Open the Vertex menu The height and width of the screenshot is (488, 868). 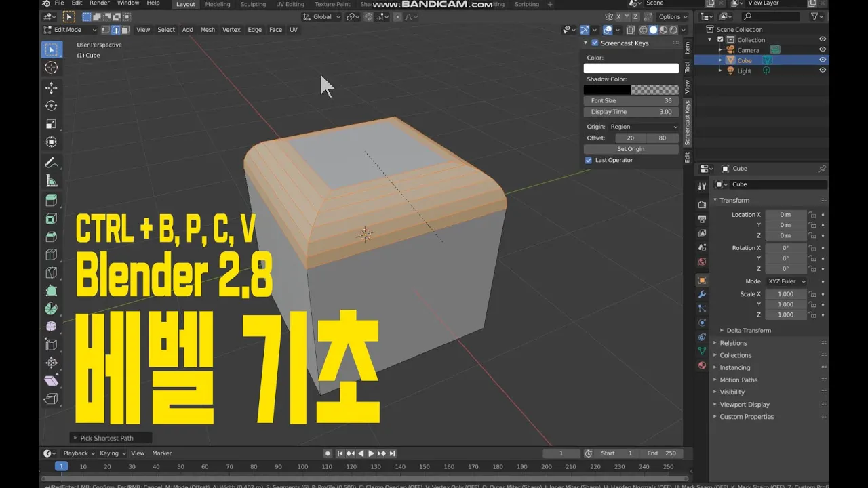pyautogui.click(x=231, y=30)
